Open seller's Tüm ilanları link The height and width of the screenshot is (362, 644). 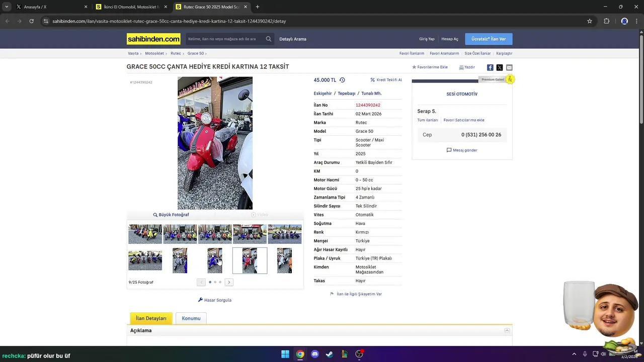[x=428, y=120]
